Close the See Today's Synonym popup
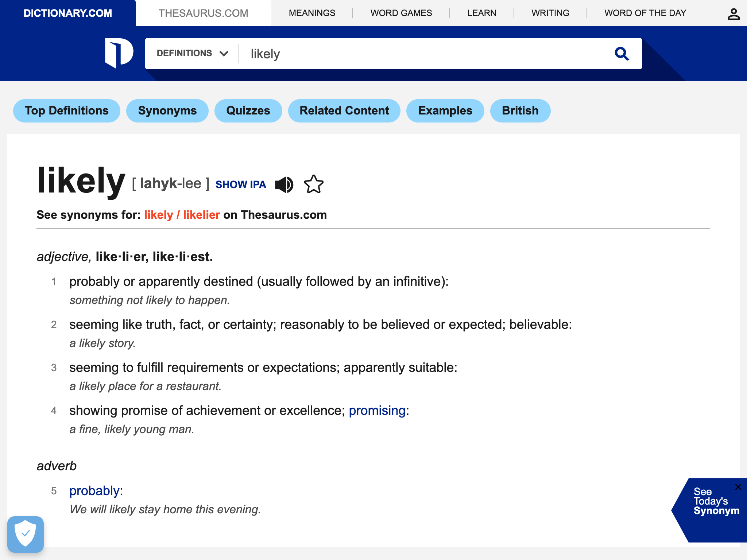 point(738,487)
